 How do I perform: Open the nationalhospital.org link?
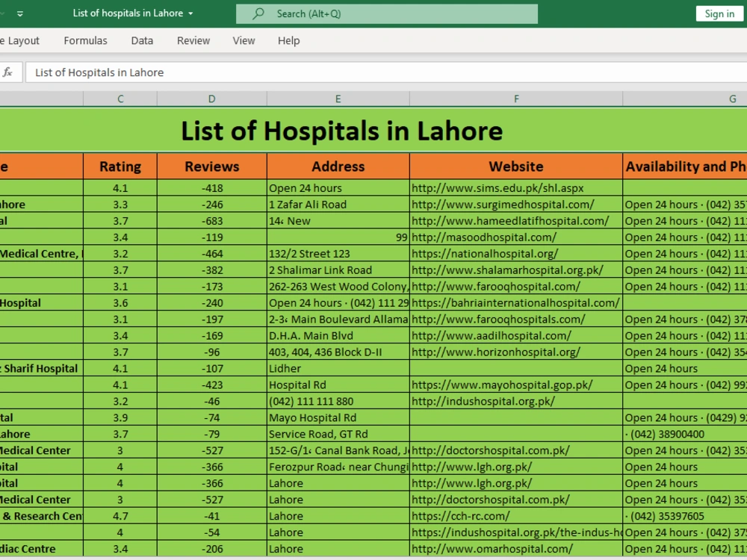[x=485, y=254]
